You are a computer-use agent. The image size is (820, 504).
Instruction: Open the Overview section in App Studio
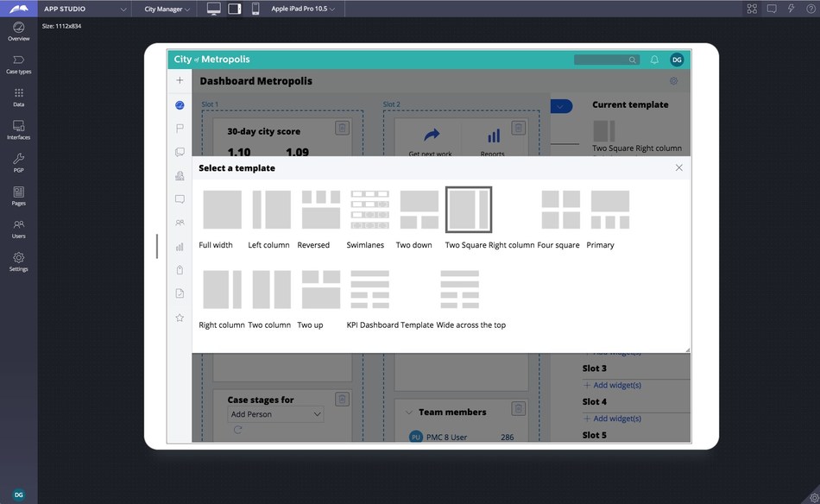tap(18, 32)
